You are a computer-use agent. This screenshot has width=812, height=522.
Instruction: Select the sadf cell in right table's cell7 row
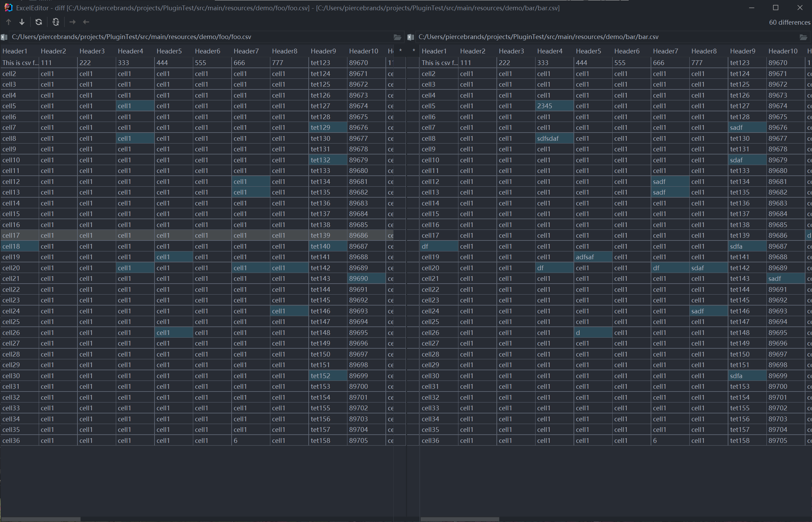pos(747,127)
